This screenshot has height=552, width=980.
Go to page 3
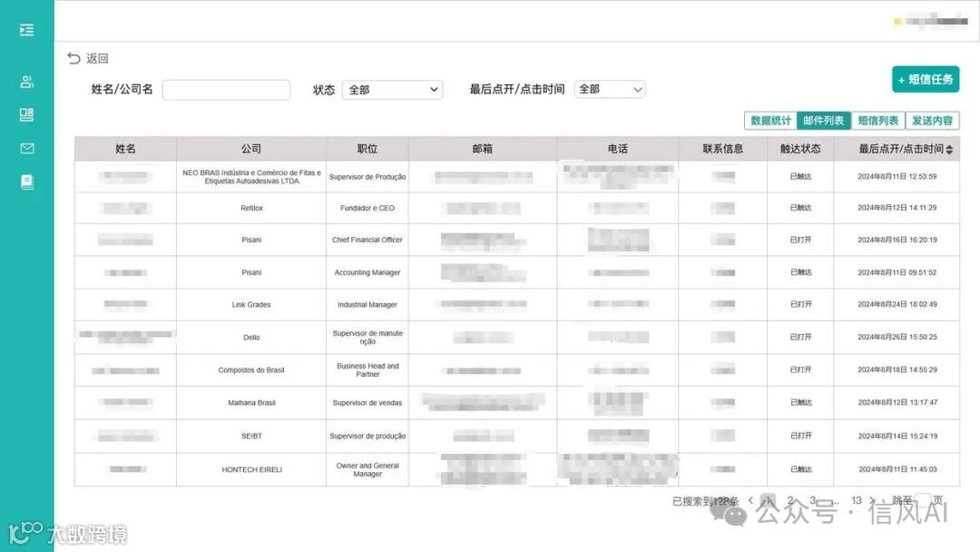pyautogui.click(x=812, y=500)
